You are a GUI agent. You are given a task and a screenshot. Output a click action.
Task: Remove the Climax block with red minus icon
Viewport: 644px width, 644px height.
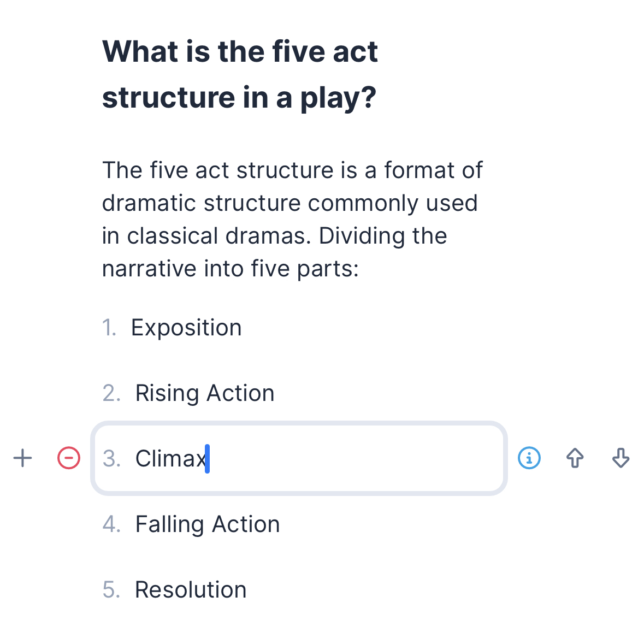(x=69, y=458)
